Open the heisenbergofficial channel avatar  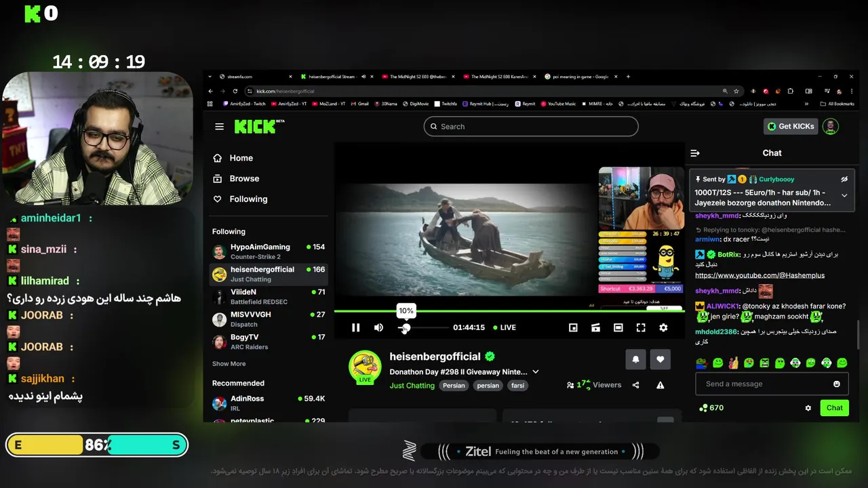click(x=365, y=367)
